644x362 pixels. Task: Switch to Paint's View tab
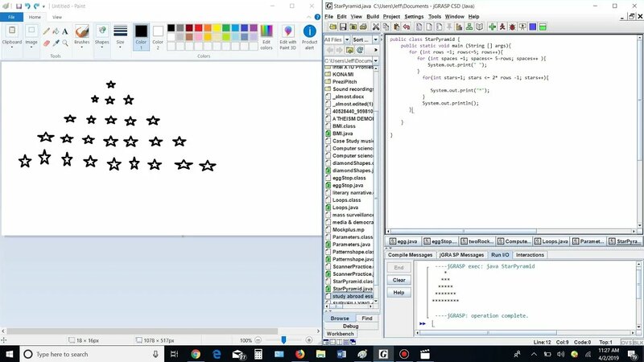(x=57, y=17)
